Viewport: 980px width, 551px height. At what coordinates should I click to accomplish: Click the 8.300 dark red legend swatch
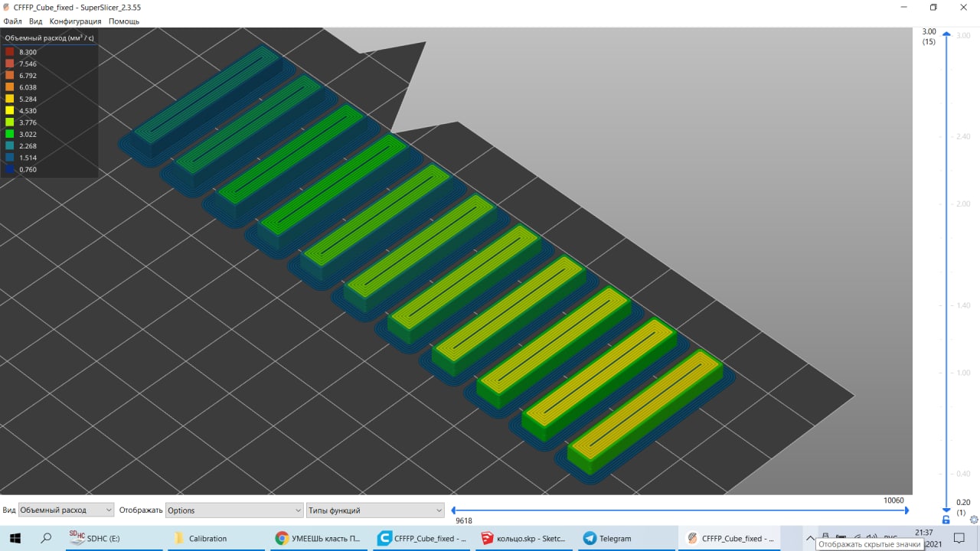pos(10,52)
